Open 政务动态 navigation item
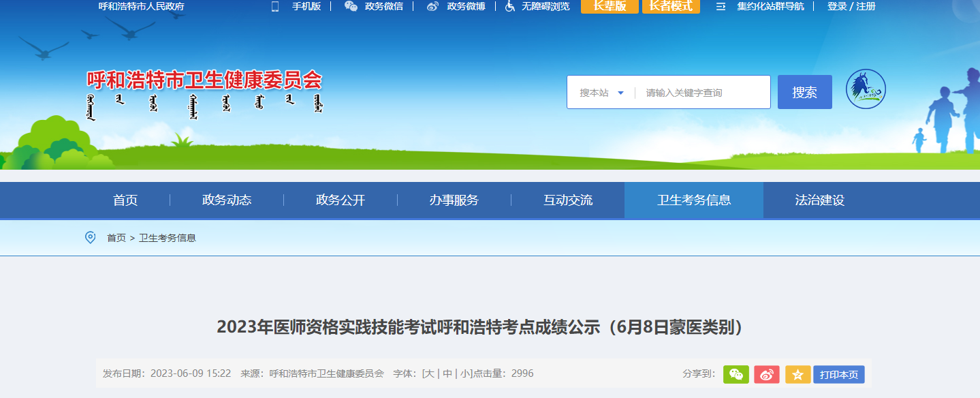 pyautogui.click(x=227, y=200)
